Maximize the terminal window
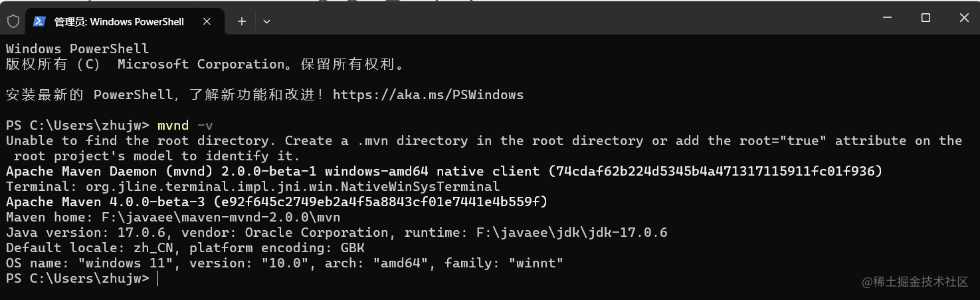 coord(926,18)
